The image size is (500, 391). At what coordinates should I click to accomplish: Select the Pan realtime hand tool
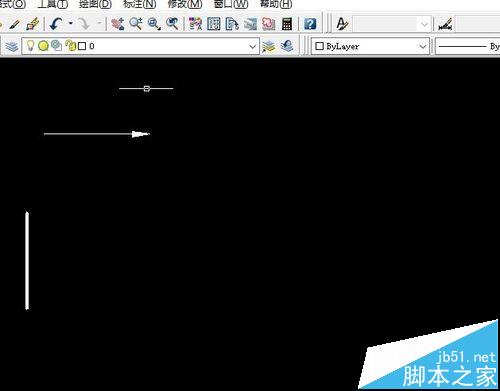[x=117, y=24]
